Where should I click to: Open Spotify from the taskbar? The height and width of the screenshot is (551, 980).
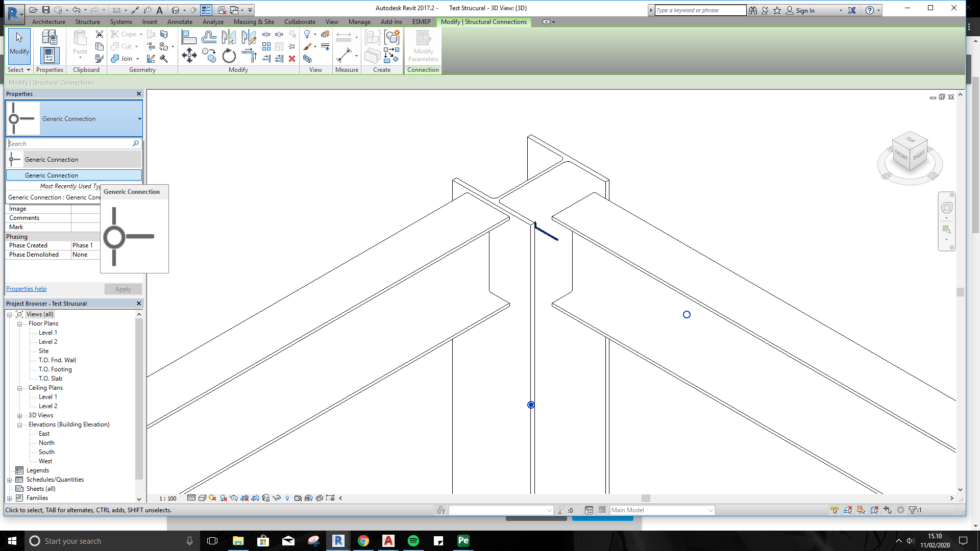coord(413,541)
